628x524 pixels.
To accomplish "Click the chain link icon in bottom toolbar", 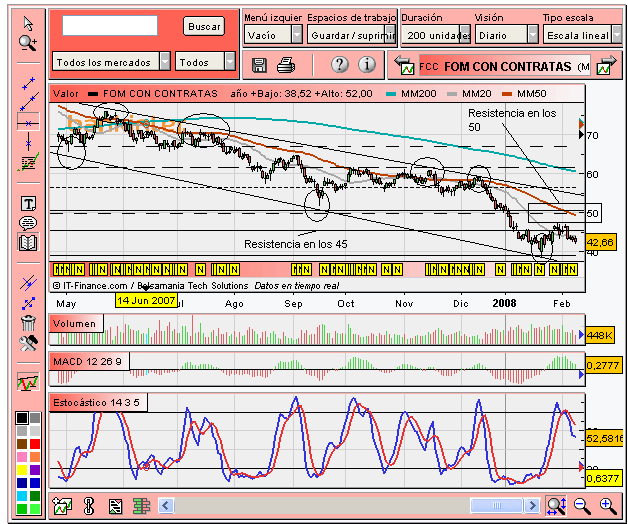I will (89, 506).
